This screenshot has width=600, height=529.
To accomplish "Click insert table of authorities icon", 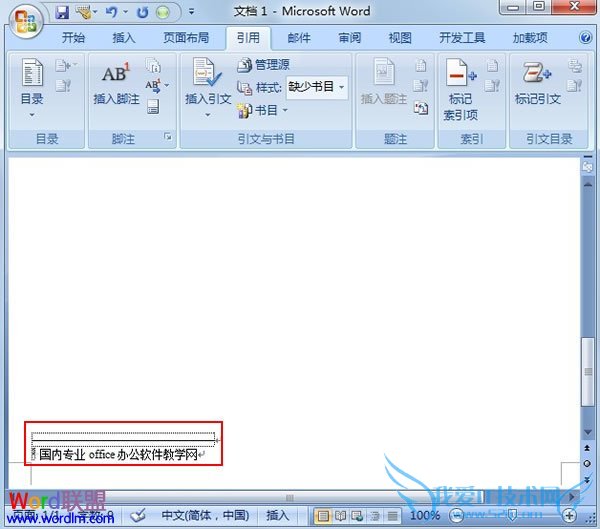I will point(575,65).
